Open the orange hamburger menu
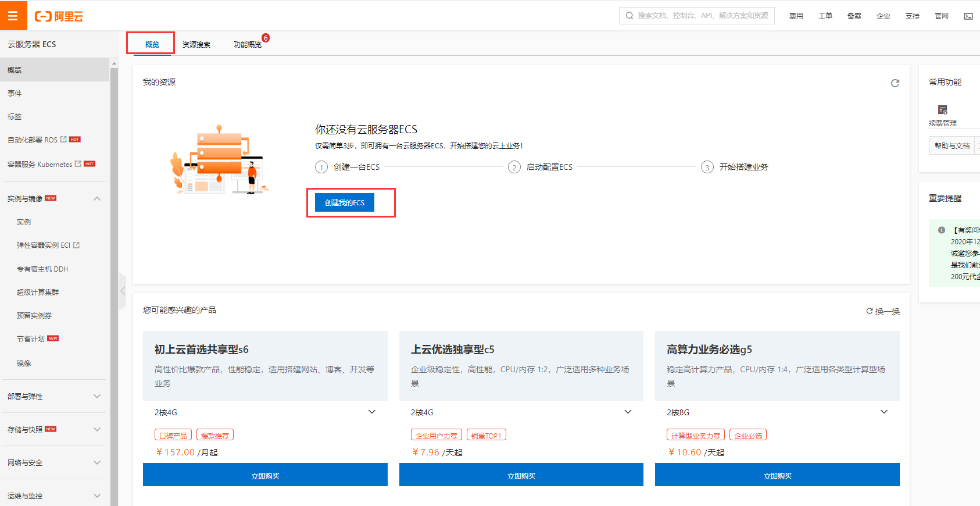The width and height of the screenshot is (980, 506). [13, 16]
